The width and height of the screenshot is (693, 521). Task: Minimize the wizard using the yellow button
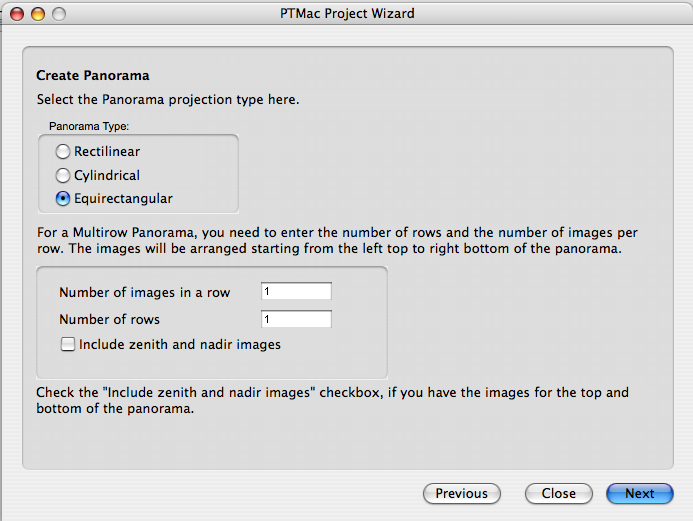click(x=39, y=14)
